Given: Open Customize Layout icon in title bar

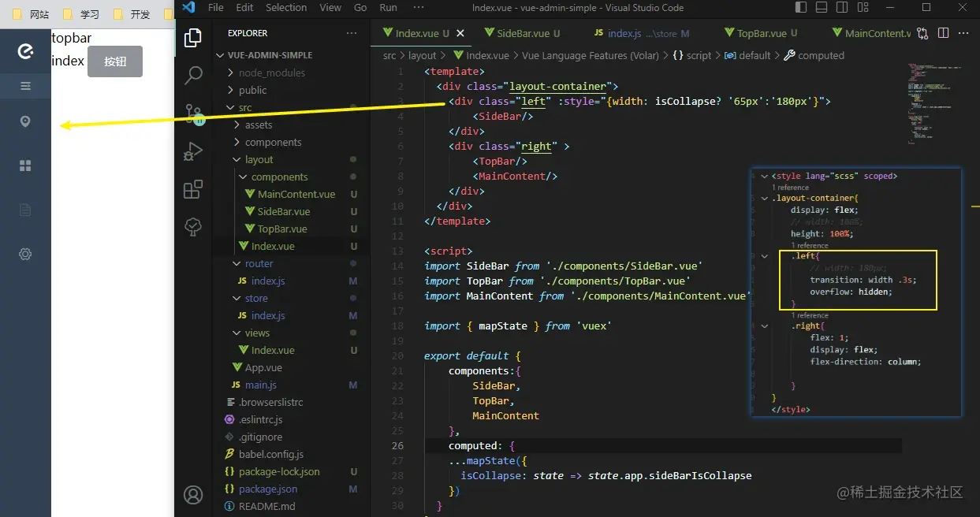Looking at the screenshot, I should pos(862,7).
